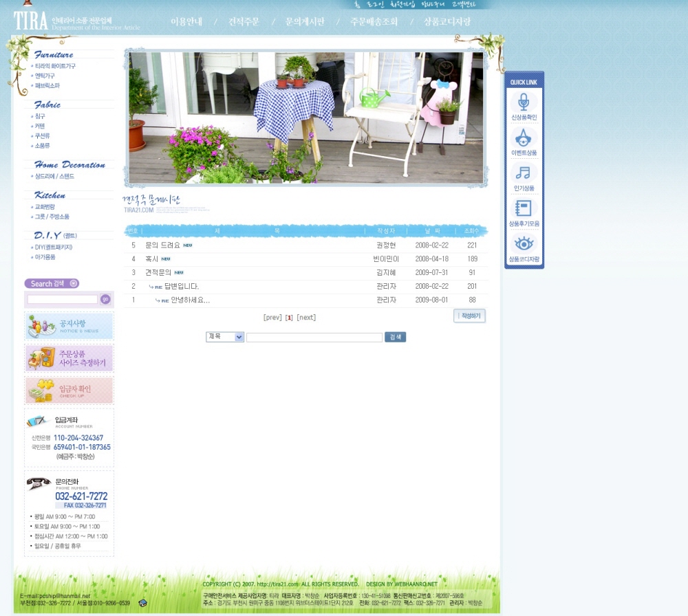This screenshot has width=688, height=616.
Task: Open the 상품후기모음 notebook icon
Action: click(524, 209)
